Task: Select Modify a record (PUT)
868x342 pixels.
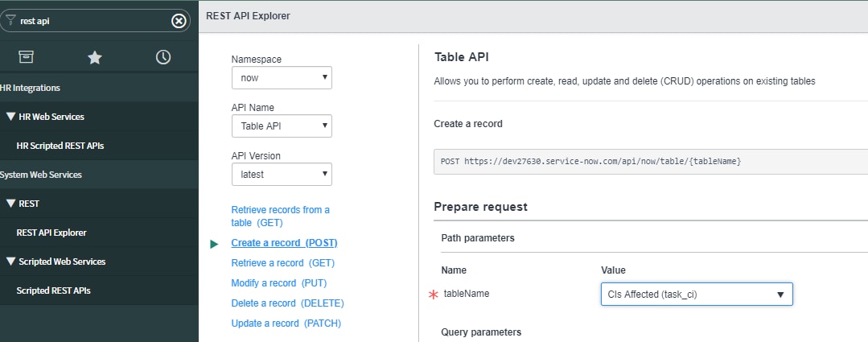Action: click(x=279, y=282)
